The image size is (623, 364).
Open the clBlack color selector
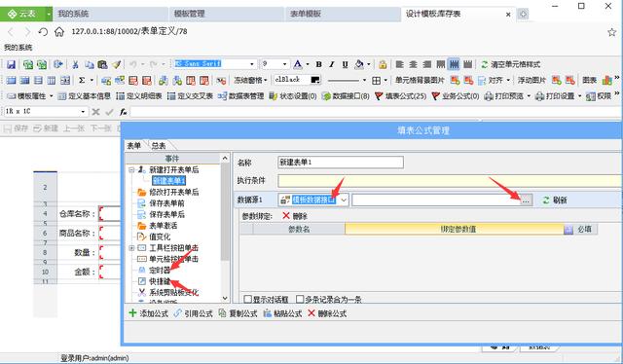[298, 80]
